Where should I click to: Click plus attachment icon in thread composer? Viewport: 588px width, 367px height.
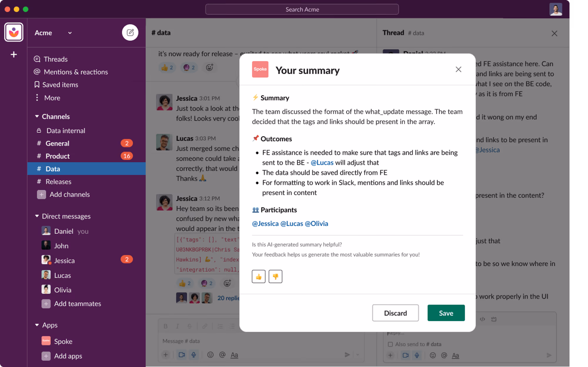point(390,355)
